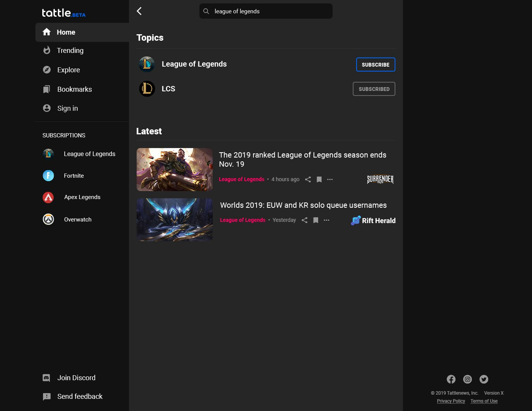Click '© 2019 Tattlenews, Inc.' text

[x=454, y=393]
